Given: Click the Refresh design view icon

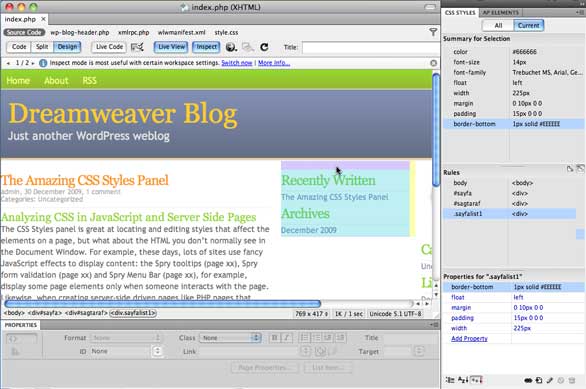Looking at the screenshot, I should pyautogui.click(x=264, y=47).
